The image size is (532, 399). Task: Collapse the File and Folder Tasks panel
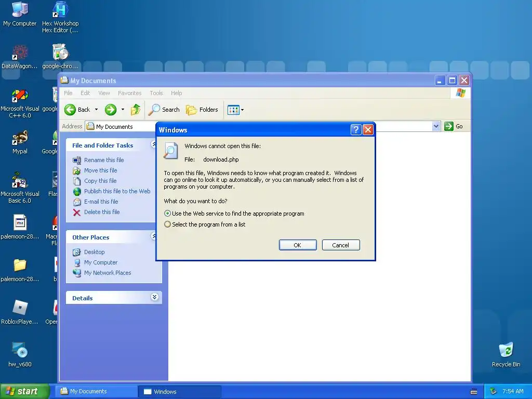tap(154, 144)
